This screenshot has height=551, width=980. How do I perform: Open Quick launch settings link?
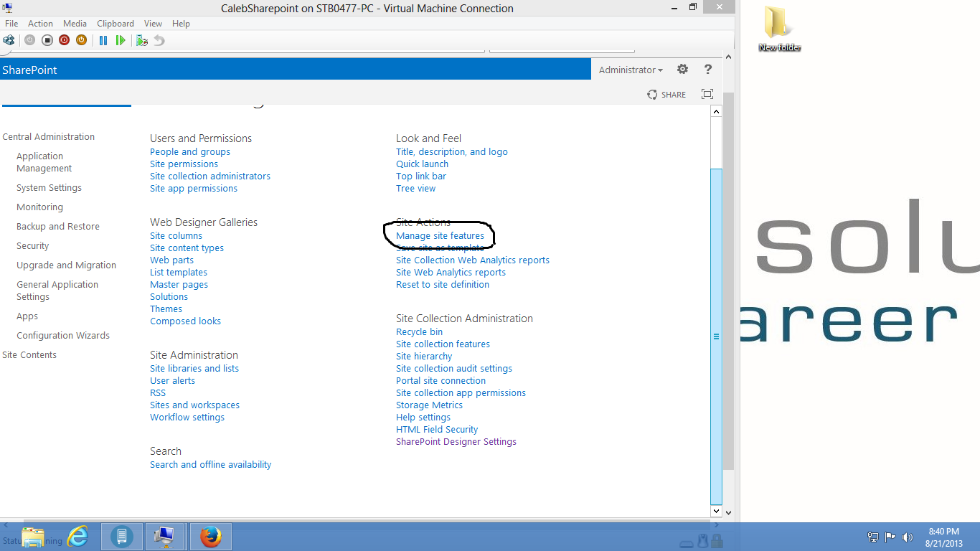click(x=422, y=164)
